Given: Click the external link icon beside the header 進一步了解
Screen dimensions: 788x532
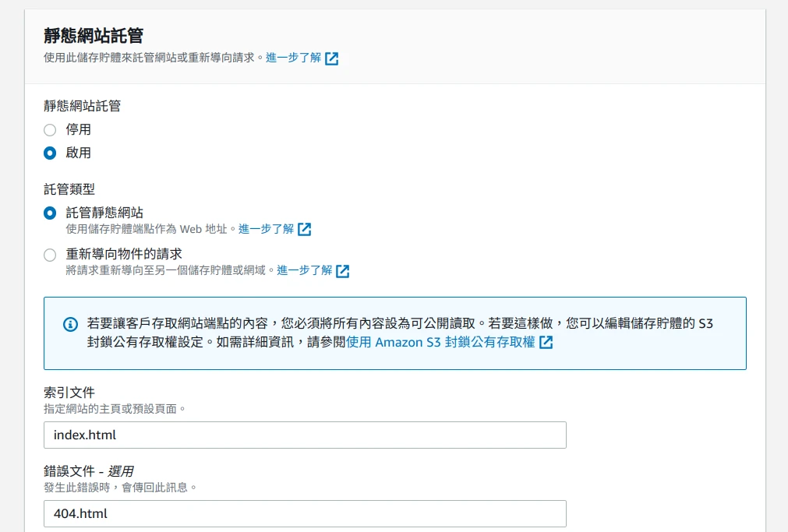Looking at the screenshot, I should point(332,58).
